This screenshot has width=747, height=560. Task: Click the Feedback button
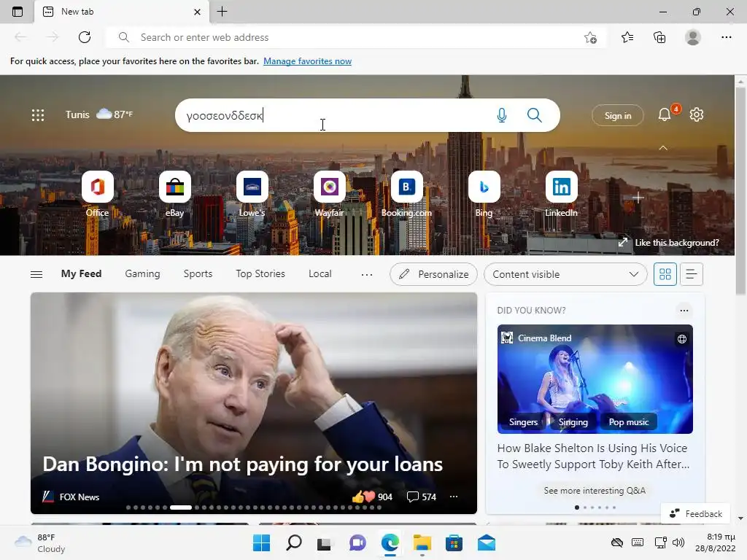coord(695,514)
